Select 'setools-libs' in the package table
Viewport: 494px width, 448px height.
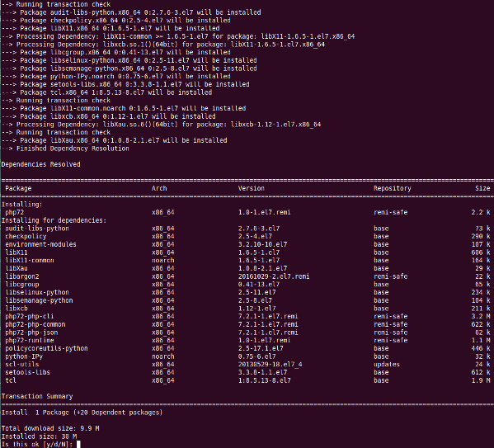tap(27, 372)
